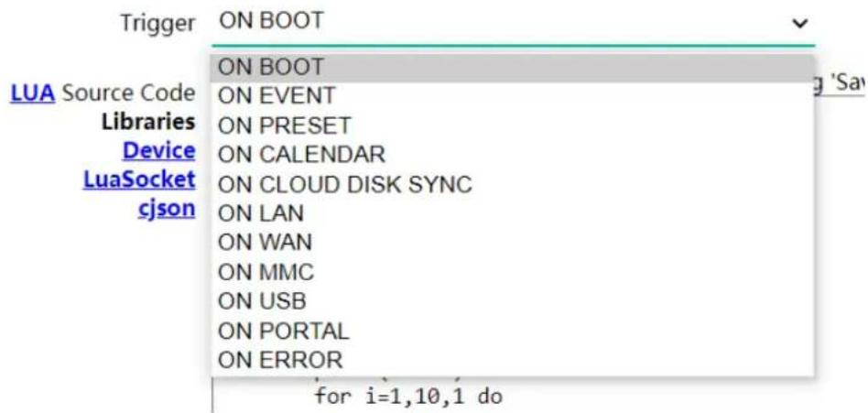The width and height of the screenshot is (868, 413).
Task: Choose ON CLOUD DISK SYNC option
Action: click(345, 184)
